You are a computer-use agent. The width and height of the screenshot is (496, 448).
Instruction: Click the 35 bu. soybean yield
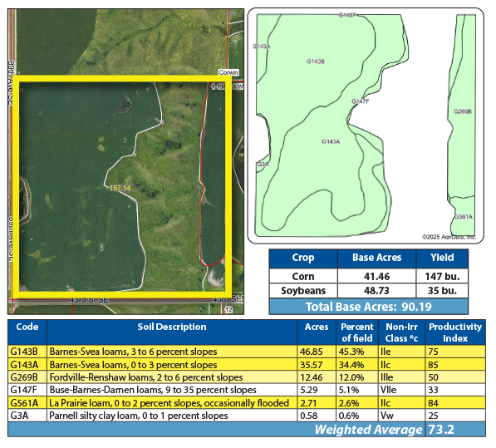[x=442, y=291]
